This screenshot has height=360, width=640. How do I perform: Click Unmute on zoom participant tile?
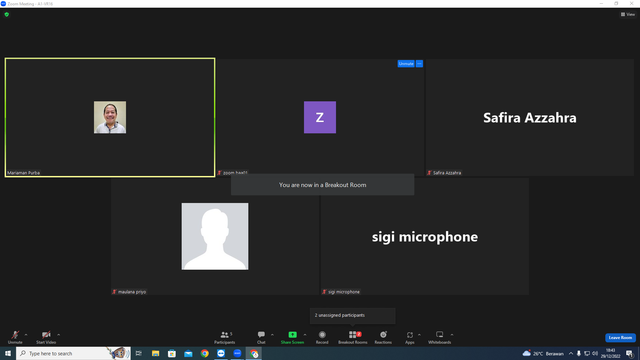[x=406, y=64]
